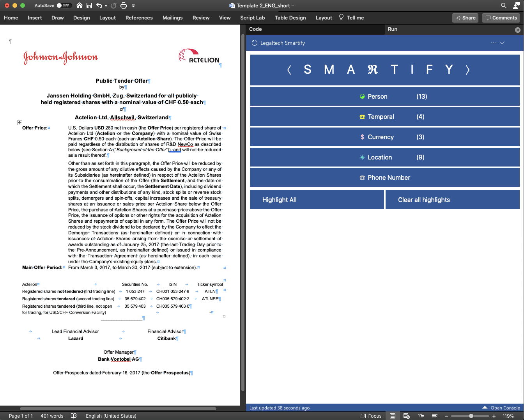The image size is (524, 420).
Task: Click the Word document icon in title
Action: click(232, 5)
